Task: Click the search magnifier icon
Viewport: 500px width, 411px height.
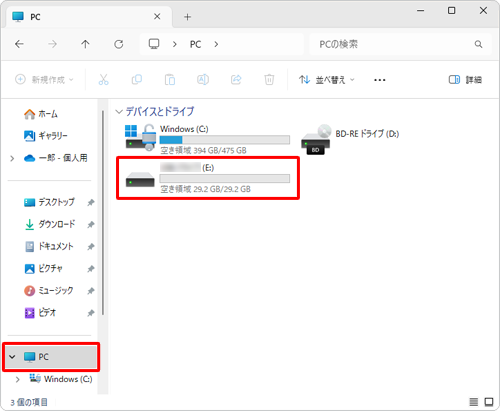Action: [x=478, y=44]
